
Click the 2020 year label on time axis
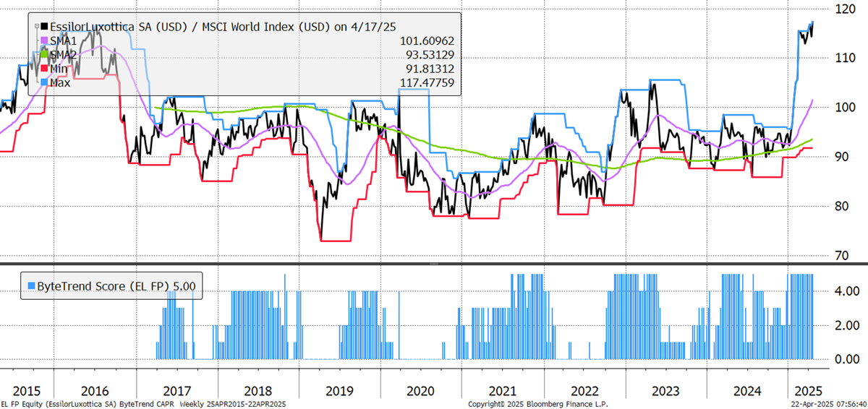click(x=421, y=391)
